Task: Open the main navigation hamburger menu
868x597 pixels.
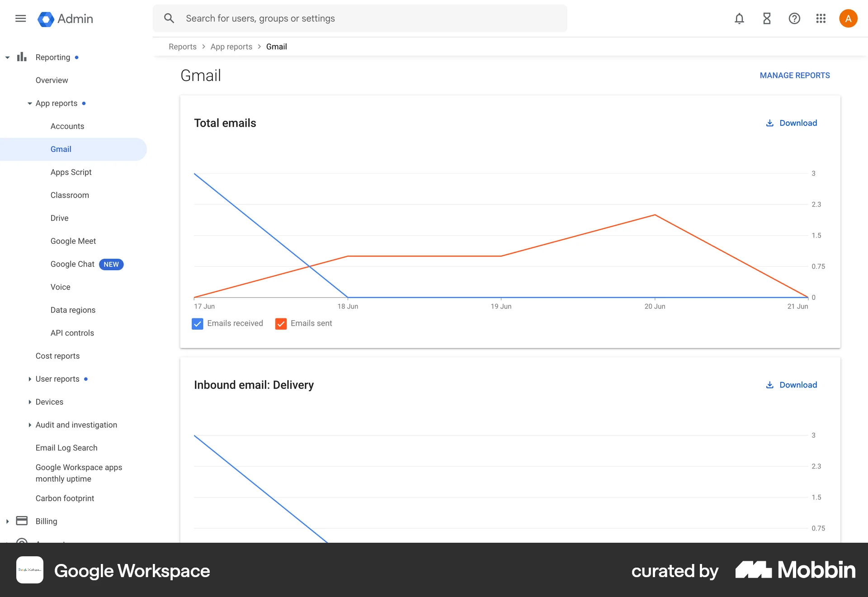Action: click(x=20, y=18)
